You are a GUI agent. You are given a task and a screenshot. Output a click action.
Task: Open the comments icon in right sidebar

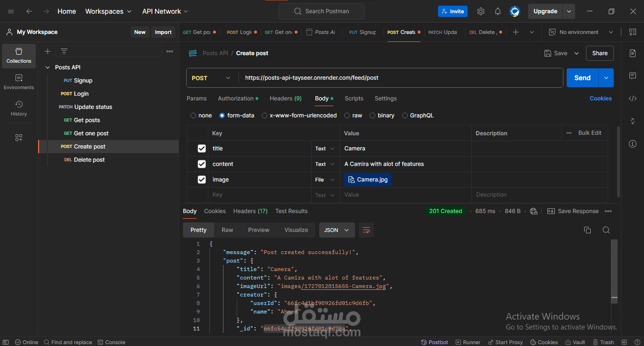[x=633, y=76]
